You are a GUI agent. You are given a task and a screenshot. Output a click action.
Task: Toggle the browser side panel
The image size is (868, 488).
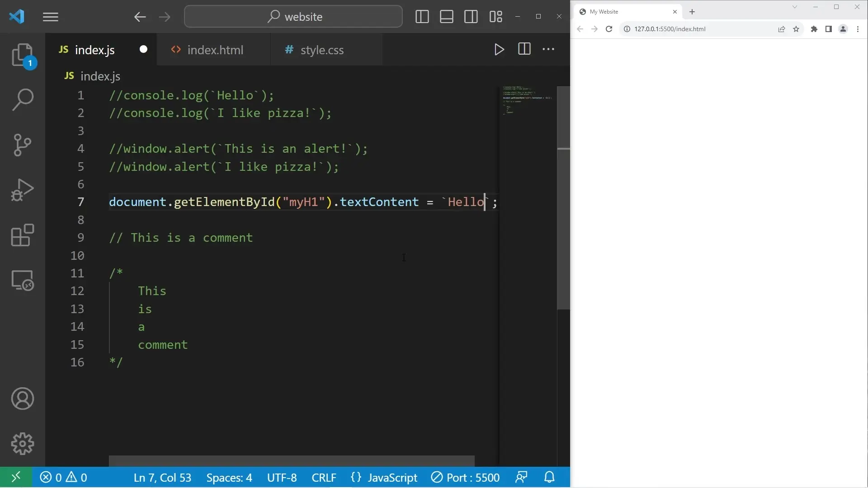tap(828, 29)
